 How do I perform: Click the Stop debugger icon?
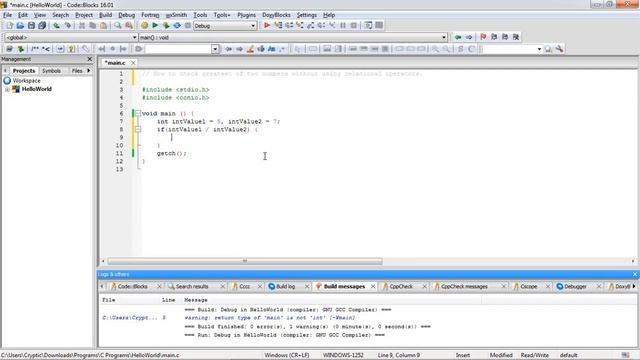pos(354,25)
